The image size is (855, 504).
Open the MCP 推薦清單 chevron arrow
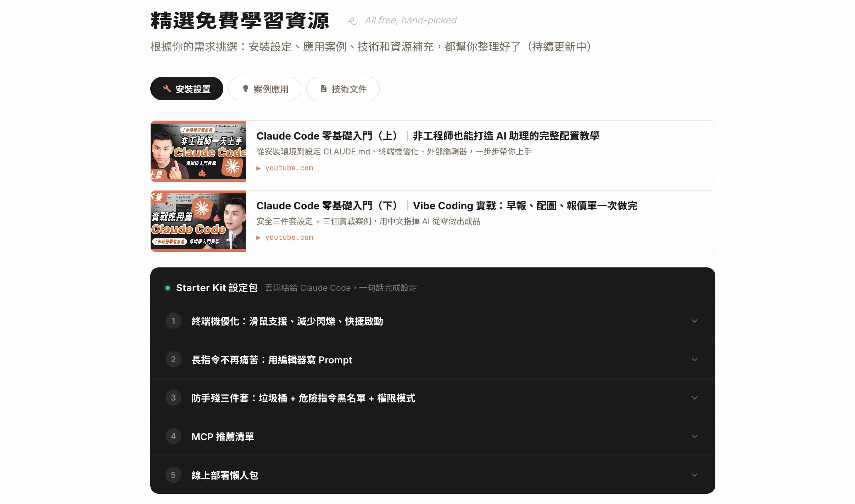click(x=694, y=436)
